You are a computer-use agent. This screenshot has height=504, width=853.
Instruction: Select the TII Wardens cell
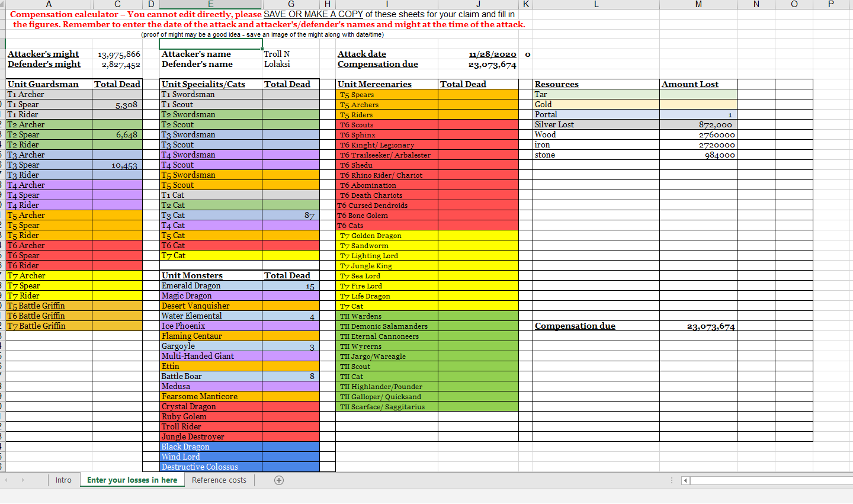coord(387,316)
